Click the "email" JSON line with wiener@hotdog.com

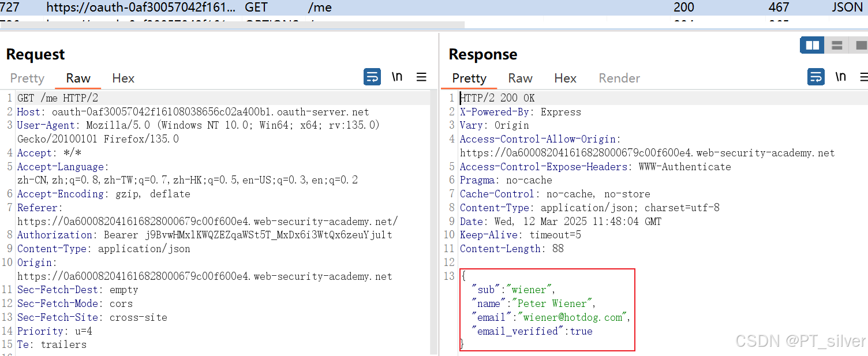[551, 317]
